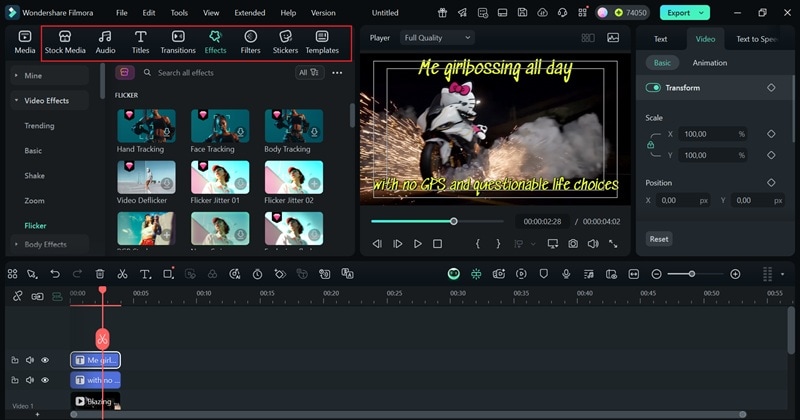
Task: Open the Stickers tab
Action: click(x=285, y=42)
